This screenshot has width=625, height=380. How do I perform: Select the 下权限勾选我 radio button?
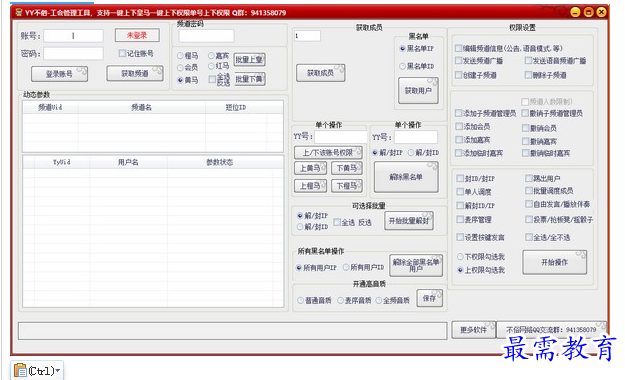(x=460, y=256)
